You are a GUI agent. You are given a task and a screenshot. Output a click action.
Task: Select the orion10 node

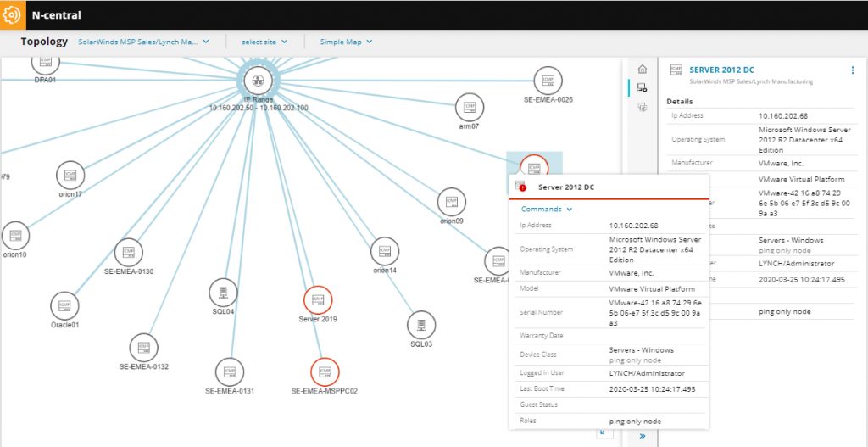[x=15, y=236]
